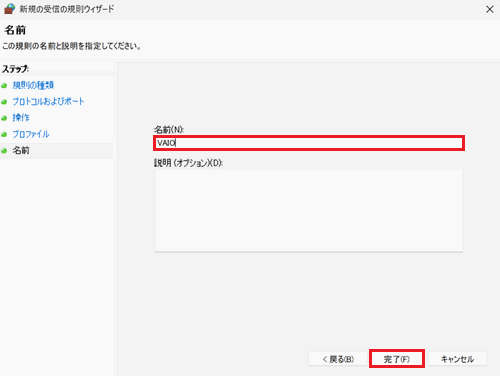Click the ステップ: heading
This screenshot has width=500, height=376.
16,69
